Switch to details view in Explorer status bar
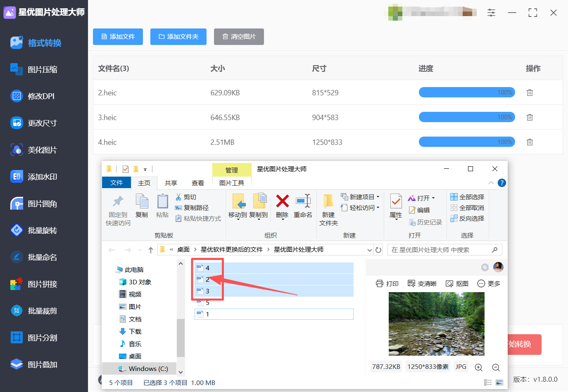The image size is (568, 392). click(x=488, y=383)
